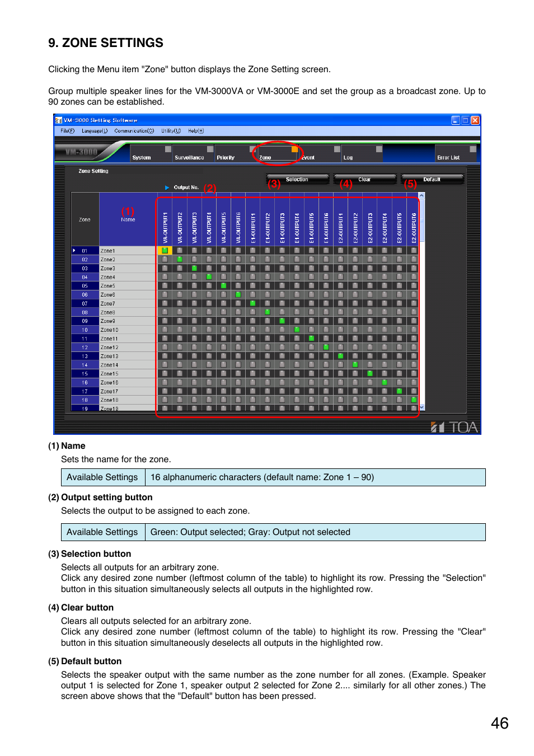Toggle VA-OUTPUT1 for Zone1

pyautogui.click(x=165, y=251)
